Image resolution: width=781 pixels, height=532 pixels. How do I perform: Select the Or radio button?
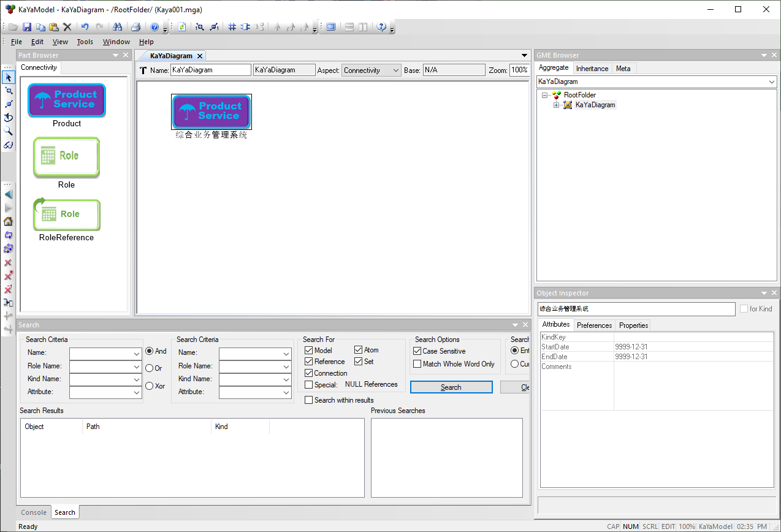(x=149, y=368)
